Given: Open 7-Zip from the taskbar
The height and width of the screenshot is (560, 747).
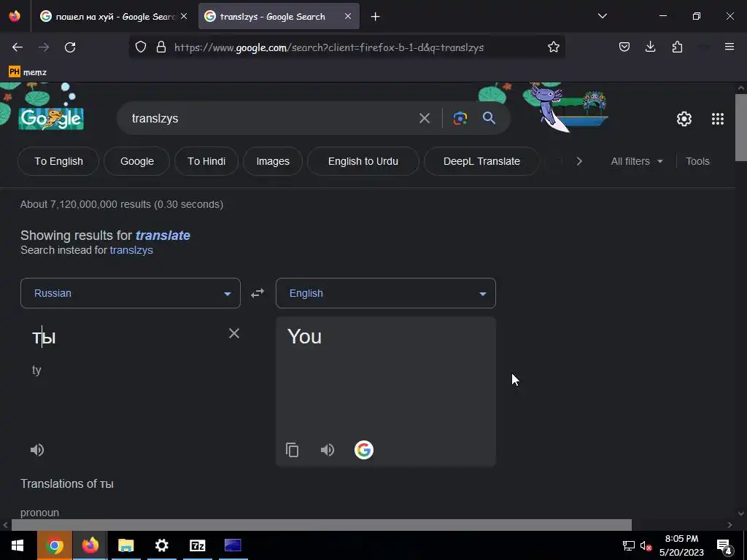Looking at the screenshot, I should coord(197,545).
